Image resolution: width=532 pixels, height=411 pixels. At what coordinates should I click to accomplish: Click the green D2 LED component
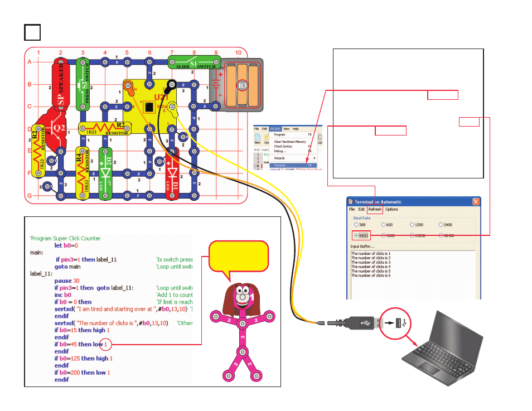pos(105,173)
